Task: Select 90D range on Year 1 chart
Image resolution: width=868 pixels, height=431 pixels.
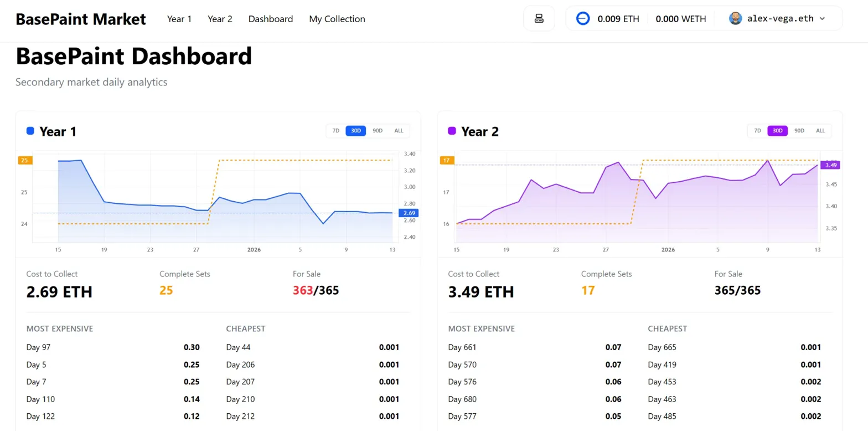Action: point(378,131)
